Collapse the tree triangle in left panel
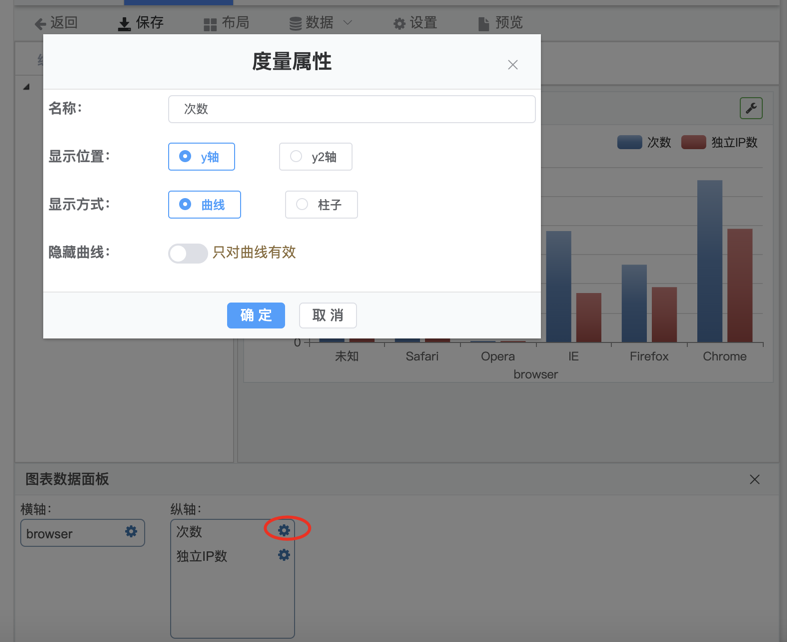Image resolution: width=787 pixels, height=642 pixels. [x=26, y=87]
